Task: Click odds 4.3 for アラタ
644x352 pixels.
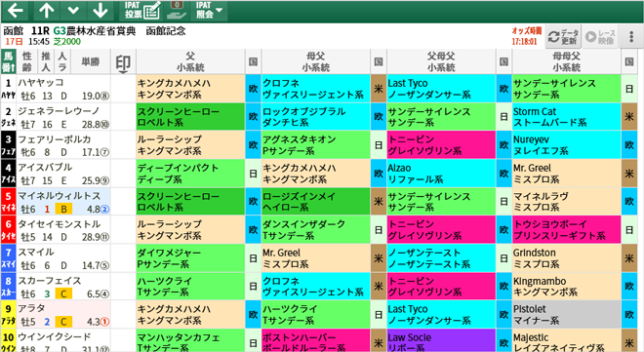Action: point(98,322)
